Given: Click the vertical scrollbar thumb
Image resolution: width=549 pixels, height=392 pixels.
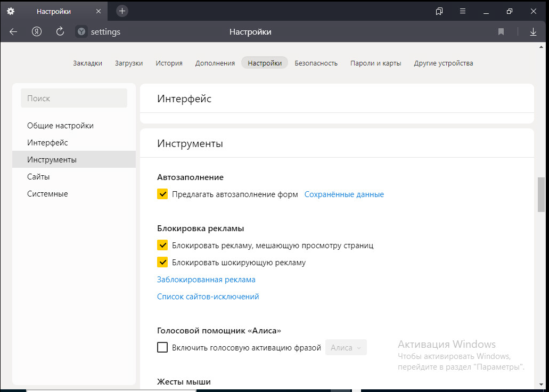Looking at the screenshot, I should click(542, 194).
